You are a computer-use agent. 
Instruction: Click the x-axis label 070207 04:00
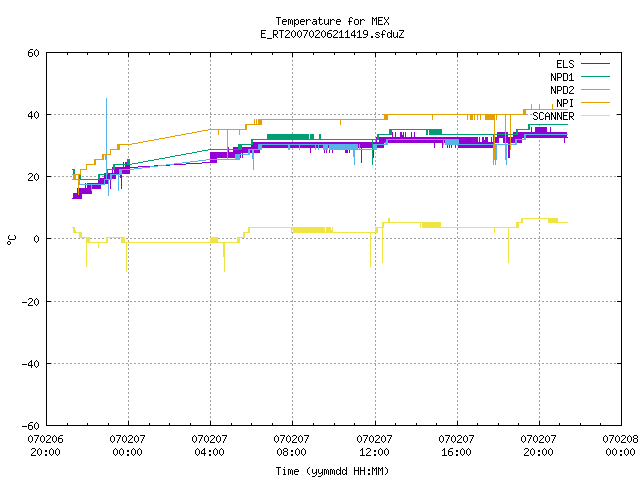tap(209, 446)
